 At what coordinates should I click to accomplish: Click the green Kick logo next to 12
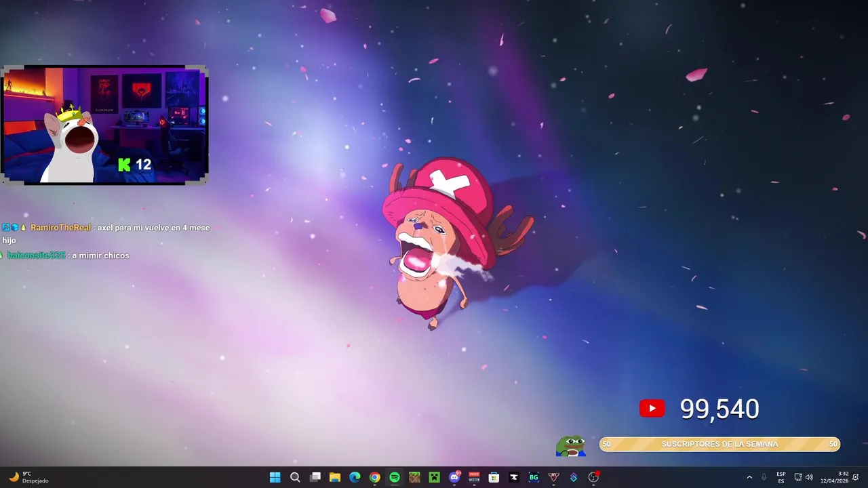pos(124,165)
